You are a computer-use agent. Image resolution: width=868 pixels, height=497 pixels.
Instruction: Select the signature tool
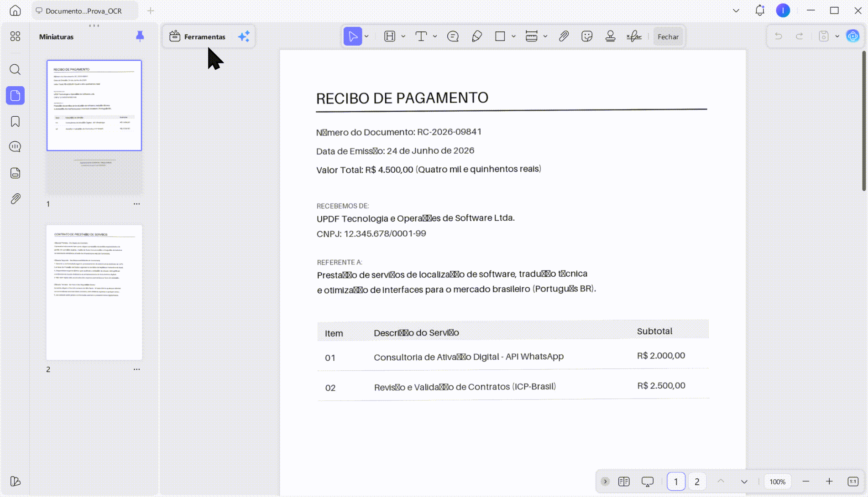(634, 36)
